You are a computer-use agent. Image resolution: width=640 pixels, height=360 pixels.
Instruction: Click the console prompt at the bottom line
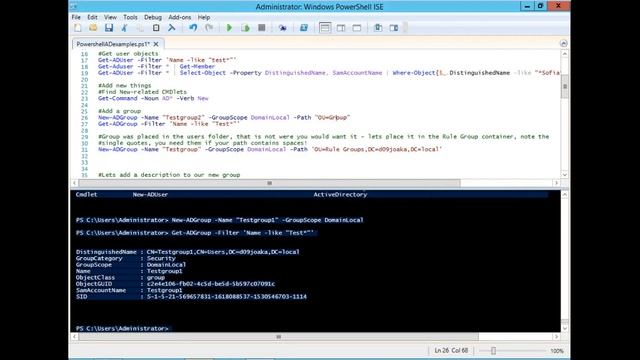click(x=122, y=328)
